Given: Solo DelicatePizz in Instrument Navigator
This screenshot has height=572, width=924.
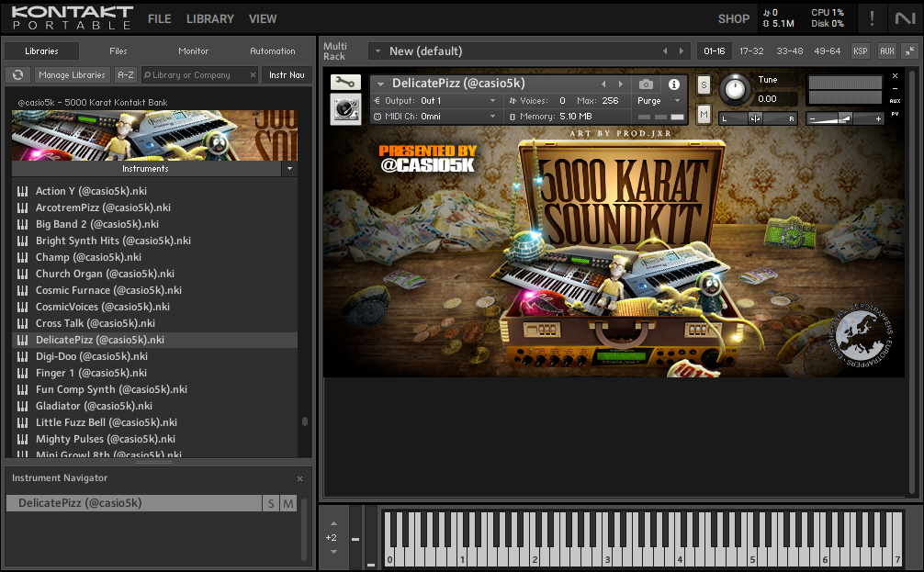Looking at the screenshot, I should pos(271,503).
